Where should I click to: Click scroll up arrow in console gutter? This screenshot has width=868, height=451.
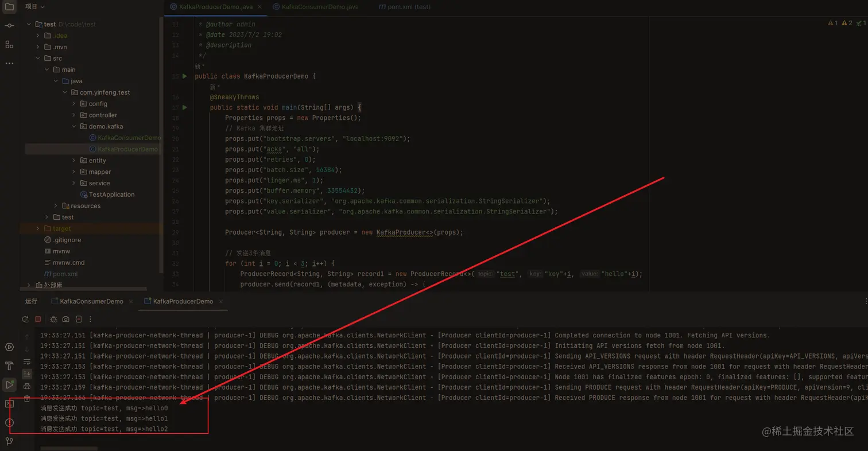point(27,337)
